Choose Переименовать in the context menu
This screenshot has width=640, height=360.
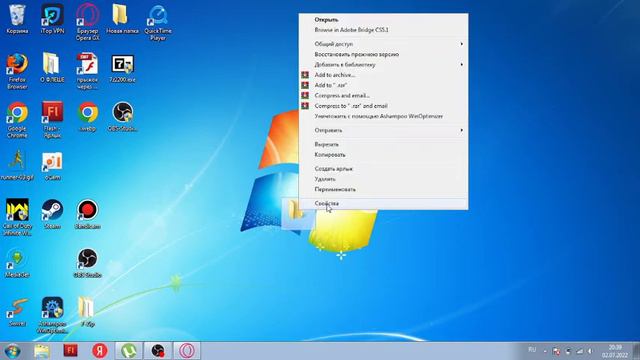click(x=383, y=189)
